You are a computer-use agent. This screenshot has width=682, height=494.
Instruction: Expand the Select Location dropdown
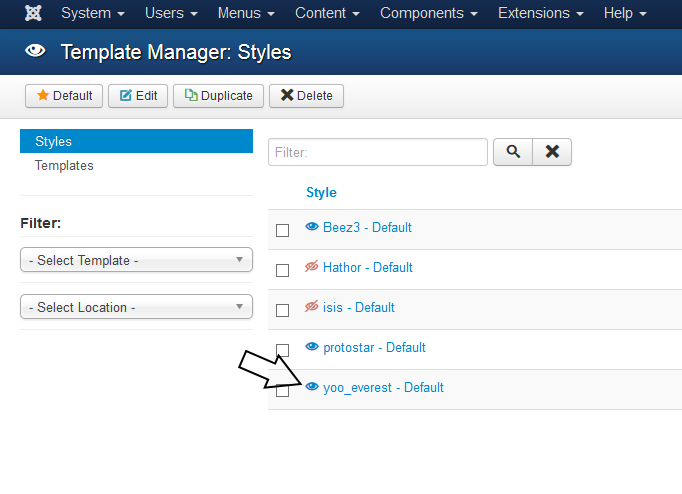click(136, 308)
